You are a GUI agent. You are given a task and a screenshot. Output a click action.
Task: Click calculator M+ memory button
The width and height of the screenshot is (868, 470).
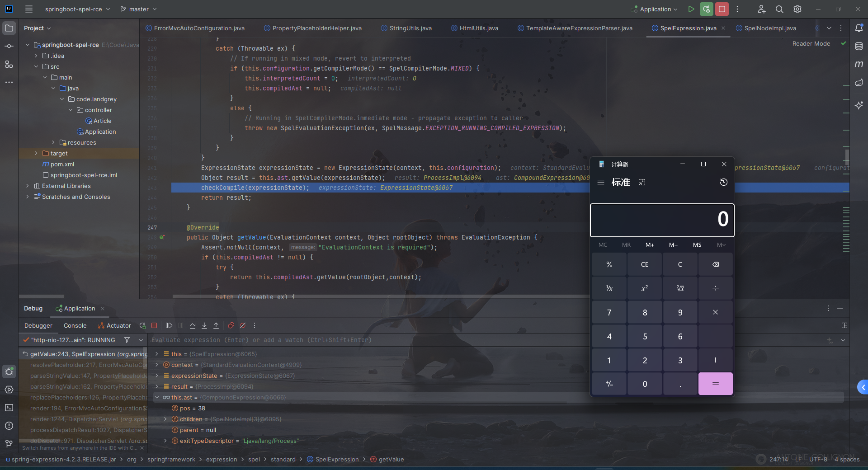point(650,244)
